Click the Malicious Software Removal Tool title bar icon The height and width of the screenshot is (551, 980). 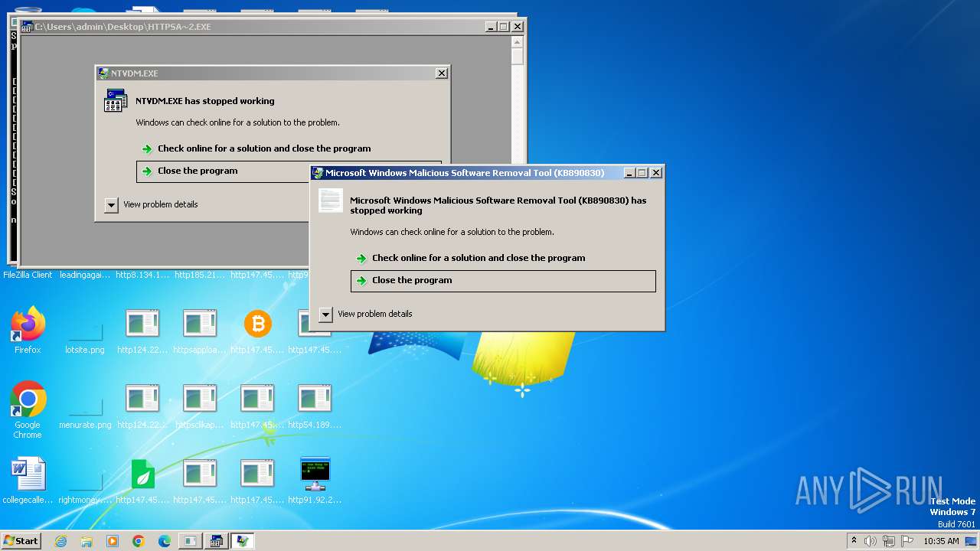318,173
